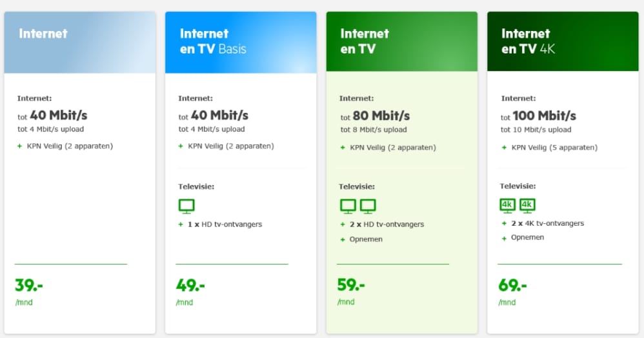This screenshot has width=644, height=338.
Task: Choose the Internet en TV 4K header
Action: pos(562,42)
